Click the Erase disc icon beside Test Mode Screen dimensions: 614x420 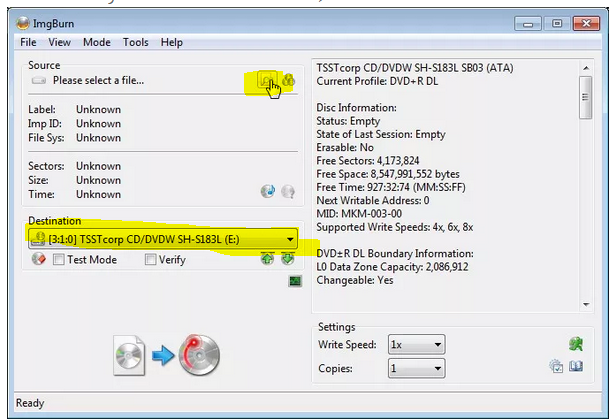tap(39, 259)
